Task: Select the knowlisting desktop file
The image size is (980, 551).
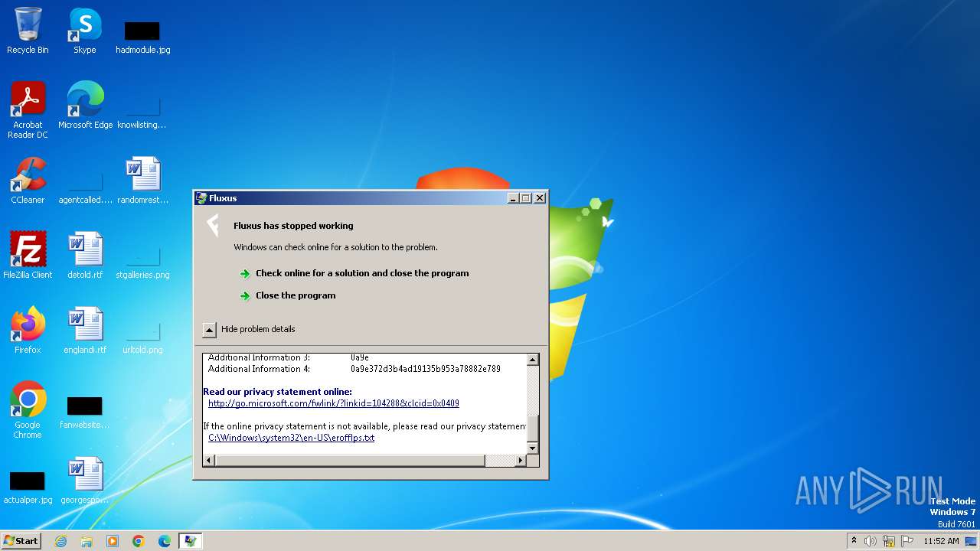Action: click(142, 111)
